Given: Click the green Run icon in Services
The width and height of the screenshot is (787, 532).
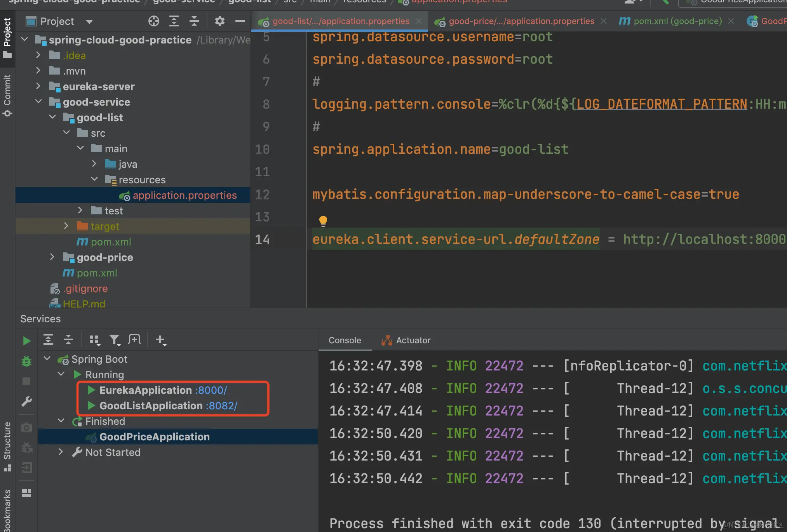Looking at the screenshot, I should [x=26, y=341].
